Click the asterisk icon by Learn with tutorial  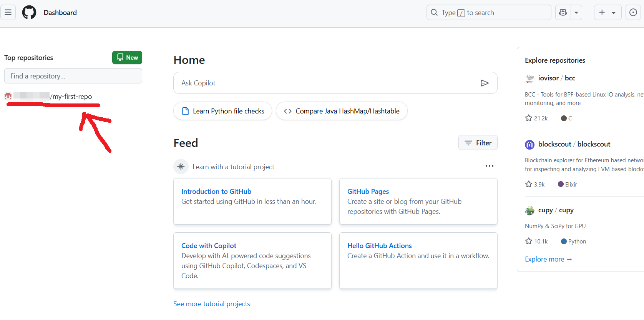181,167
